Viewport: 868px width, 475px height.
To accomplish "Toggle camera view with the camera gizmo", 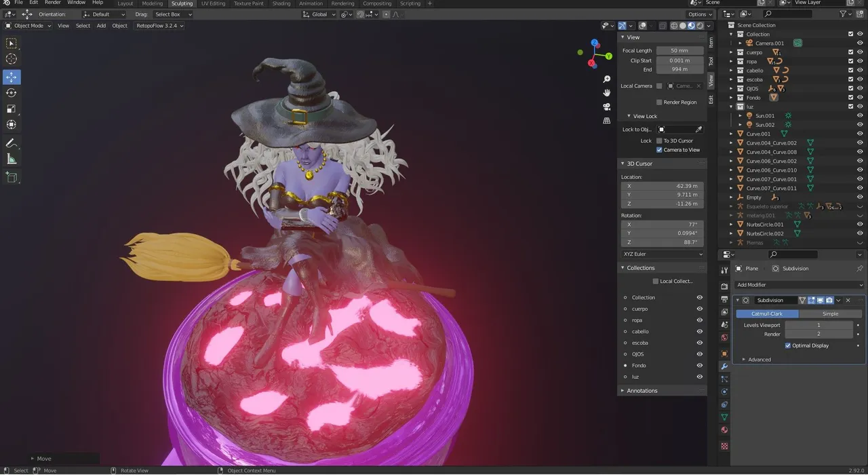I will pos(606,107).
